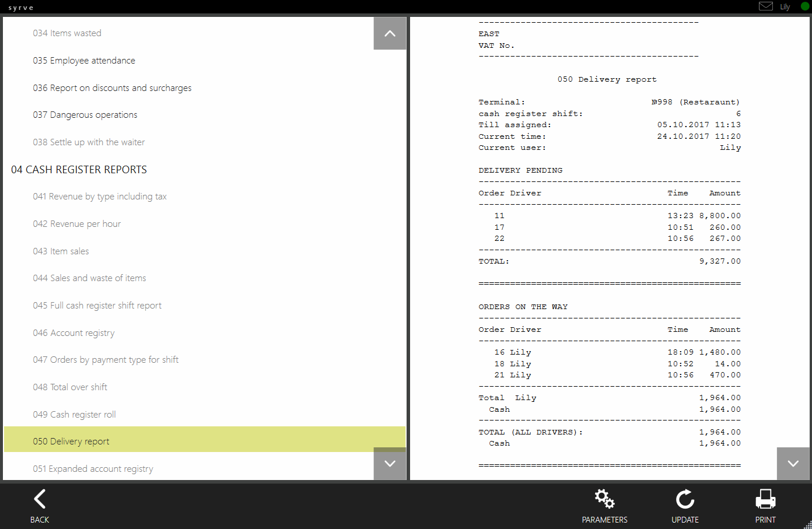This screenshot has width=812, height=529.
Task: Print the delivery report
Action: coord(765,500)
